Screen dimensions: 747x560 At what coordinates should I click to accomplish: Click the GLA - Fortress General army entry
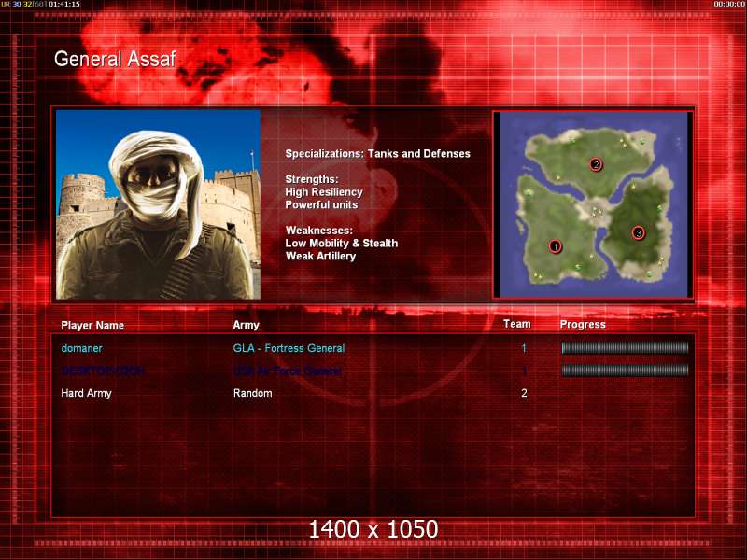point(289,348)
